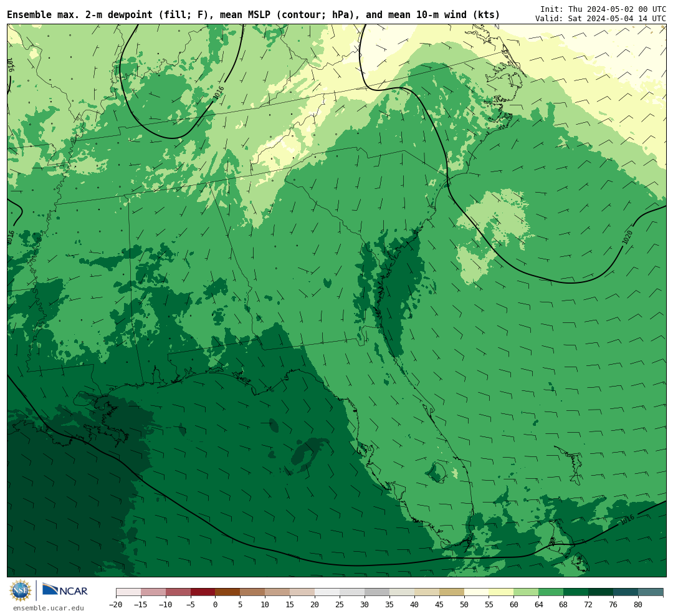This screenshot has width=673, height=616.
Task: Click the colorbar tick label 0
Action: [215, 604]
